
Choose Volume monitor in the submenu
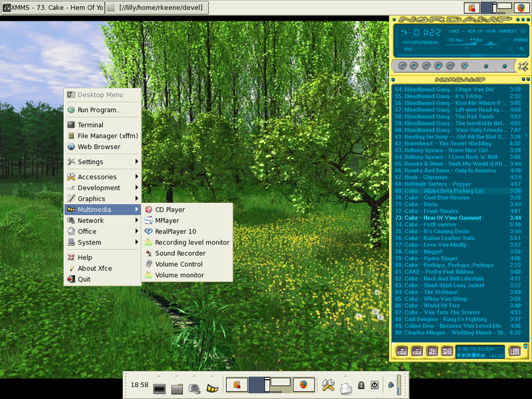pyautogui.click(x=188, y=275)
